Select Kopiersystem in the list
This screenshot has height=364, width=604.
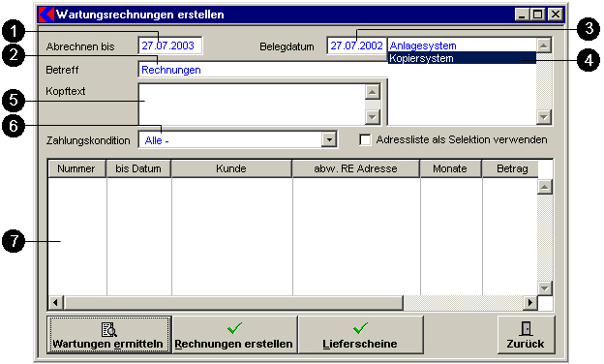click(462, 58)
